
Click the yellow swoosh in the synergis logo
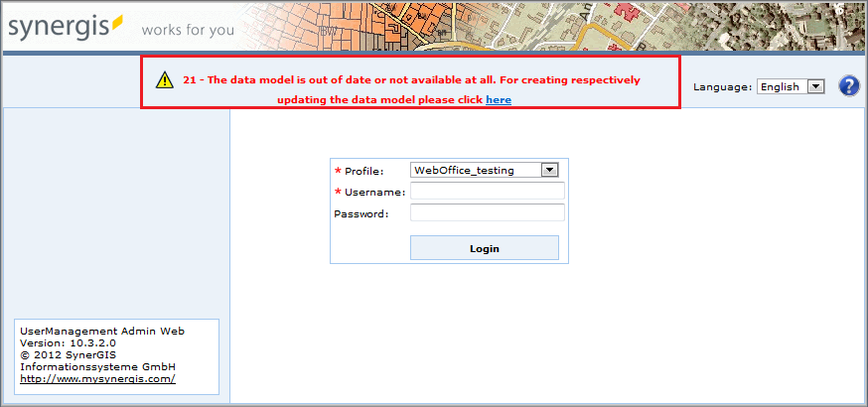(x=117, y=20)
